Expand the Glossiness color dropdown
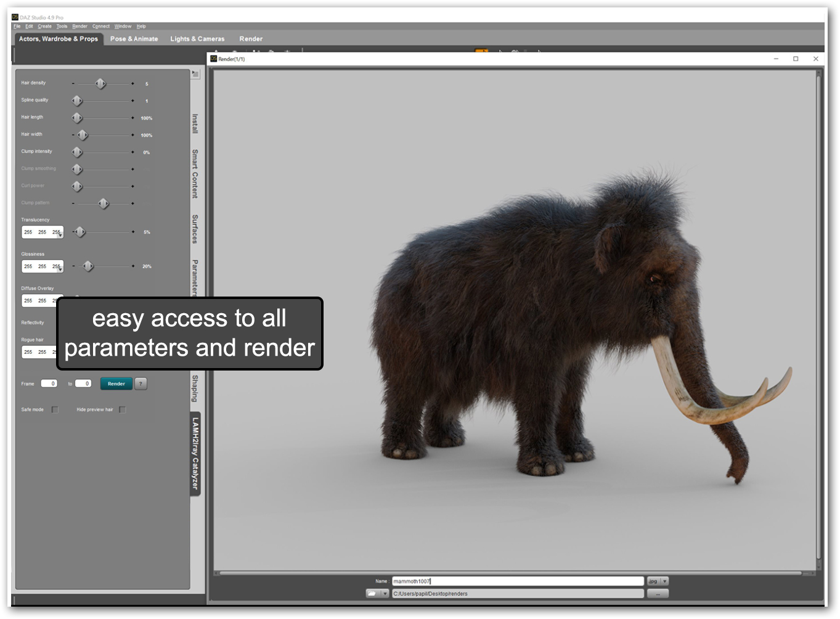Image resolution: width=840 pixels, height=619 pixels. coord(60,269)
